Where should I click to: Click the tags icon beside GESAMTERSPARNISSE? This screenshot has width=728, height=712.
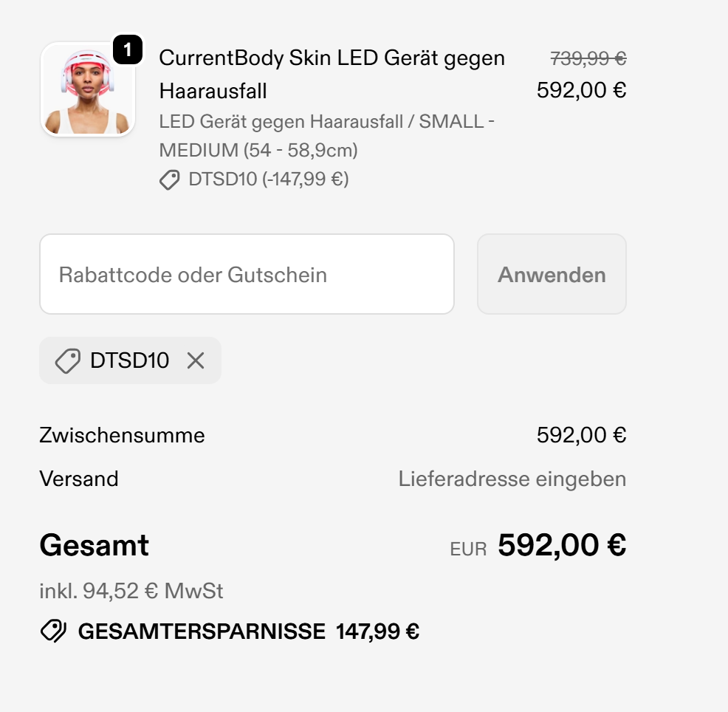coord(53,631)
